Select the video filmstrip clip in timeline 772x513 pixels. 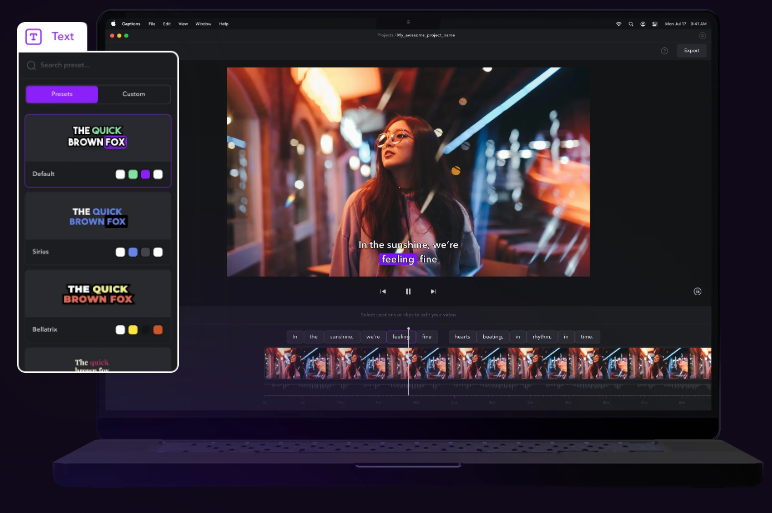[488, 363]
